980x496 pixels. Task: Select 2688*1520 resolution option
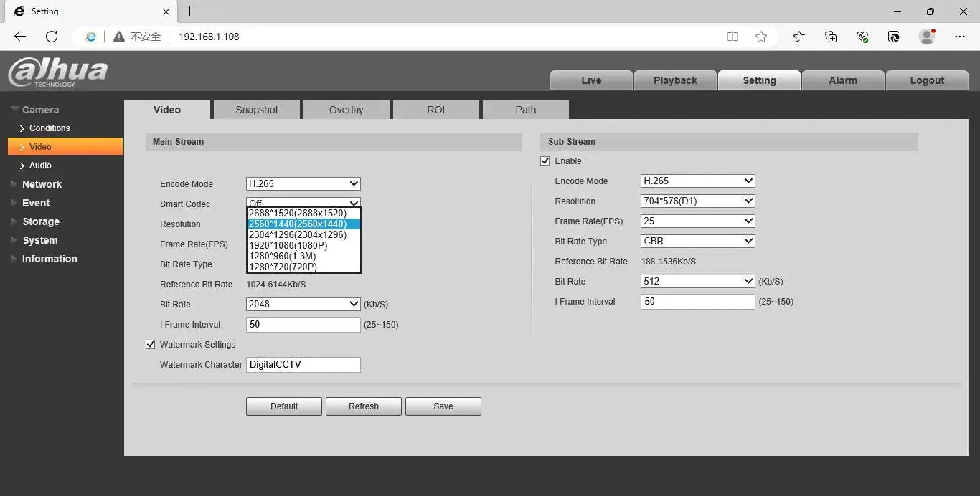pyautogui.click(x=303, y=214)
